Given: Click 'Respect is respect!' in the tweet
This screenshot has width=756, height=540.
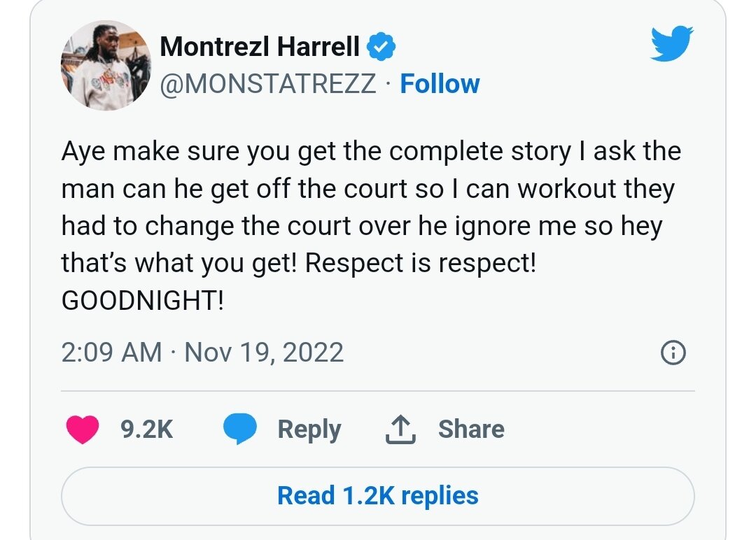Looking at the screenshot, I should pos(420,263).
